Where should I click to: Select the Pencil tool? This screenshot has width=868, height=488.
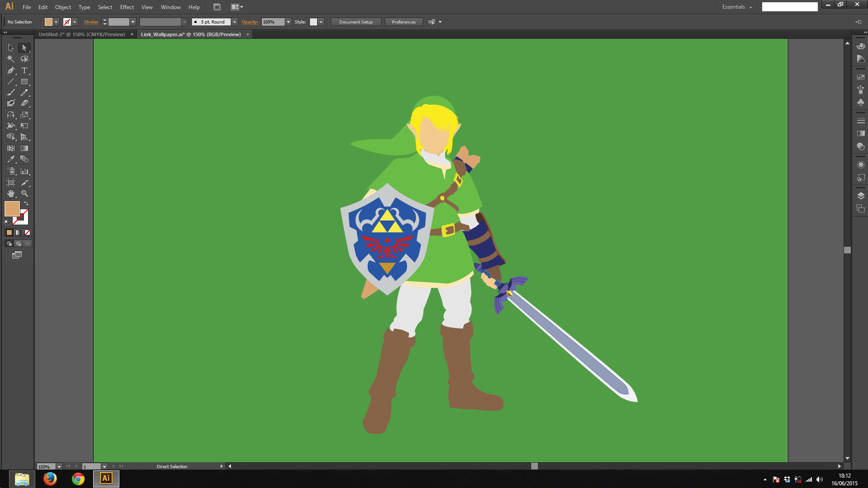click(x=24, y=92)
